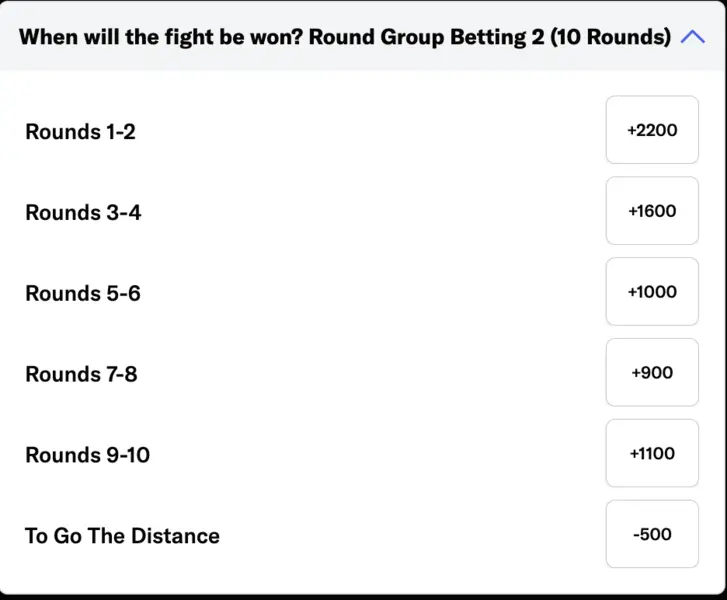Select To Go The Distance at -500
Image resolution: width=727 pixels, height=600 pixels.
[x=652, y=534]
